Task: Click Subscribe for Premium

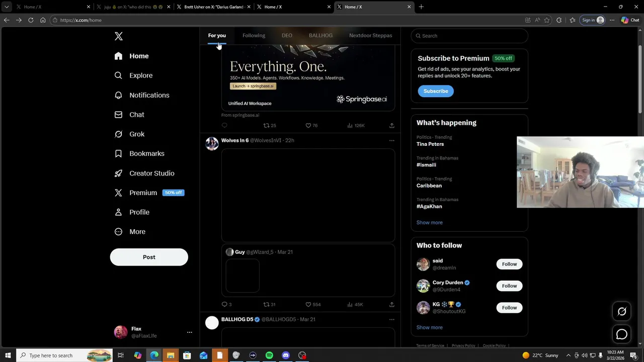Action: pos(436,91)
